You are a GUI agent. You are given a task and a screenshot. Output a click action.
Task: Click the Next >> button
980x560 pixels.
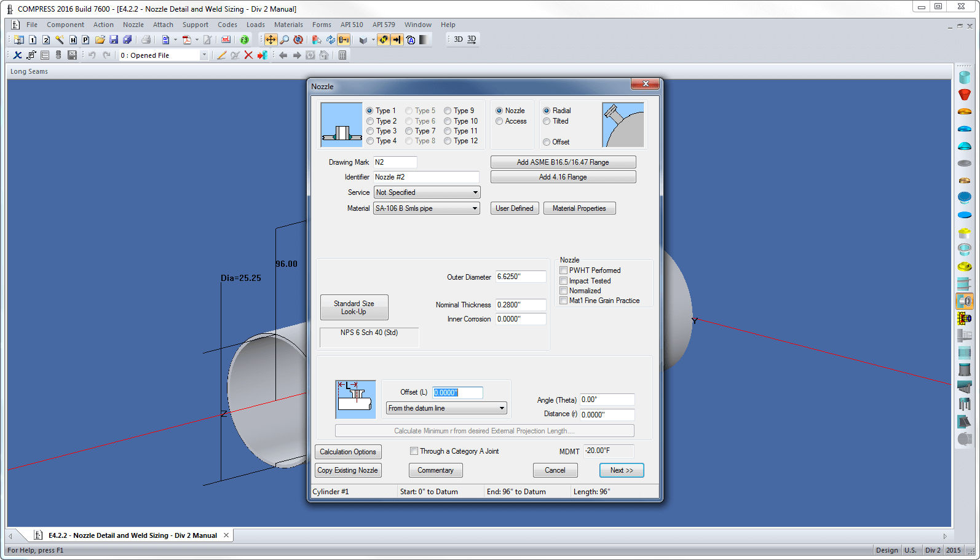click(622, 470)
